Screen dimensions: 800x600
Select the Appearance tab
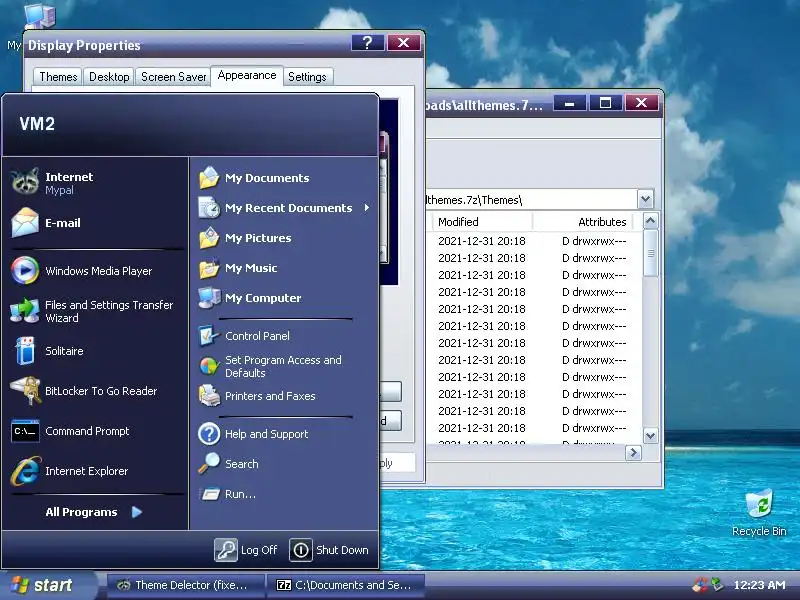(247, 76)
